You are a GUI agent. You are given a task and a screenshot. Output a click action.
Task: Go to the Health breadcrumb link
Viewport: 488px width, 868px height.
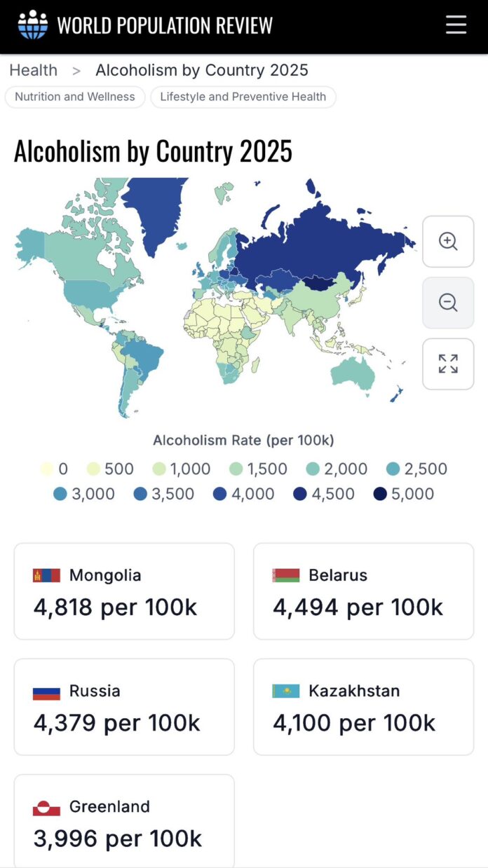pos(33,70)
